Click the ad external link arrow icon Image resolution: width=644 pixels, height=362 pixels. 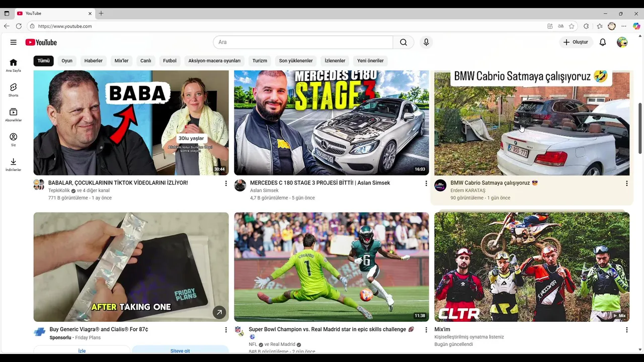pyautogui.click(x=219, y=312)
